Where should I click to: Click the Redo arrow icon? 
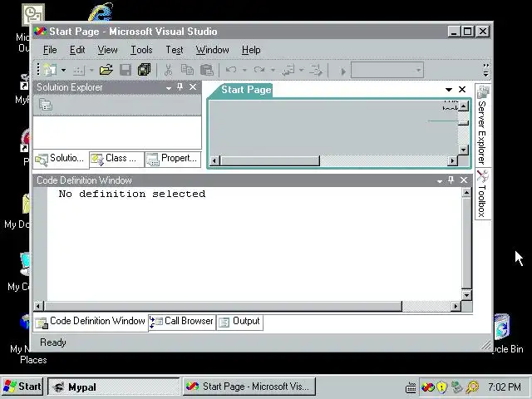[x=259, y=70]
